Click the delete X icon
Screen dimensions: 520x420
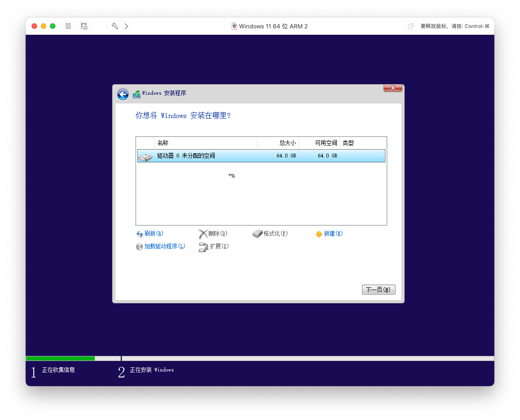[x=203, y=234]
